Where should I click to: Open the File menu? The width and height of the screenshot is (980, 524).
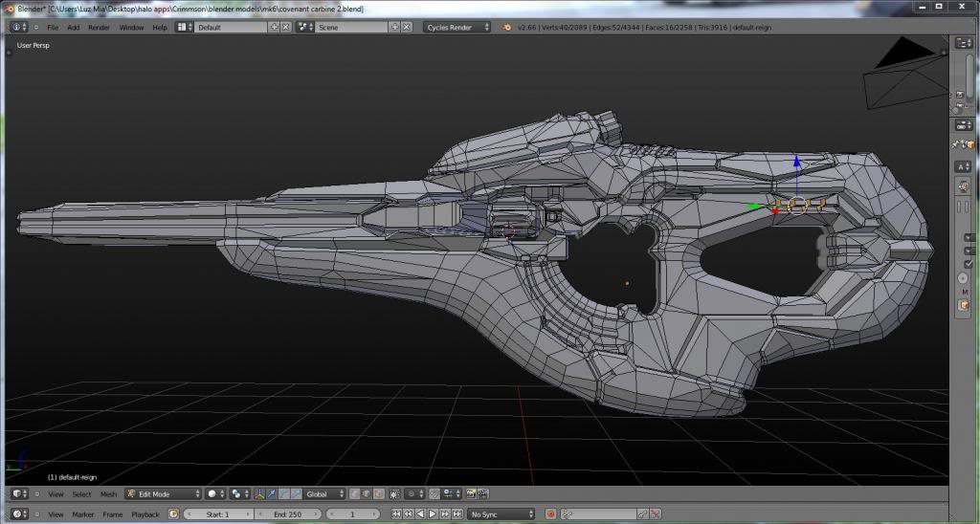point(54,28)
